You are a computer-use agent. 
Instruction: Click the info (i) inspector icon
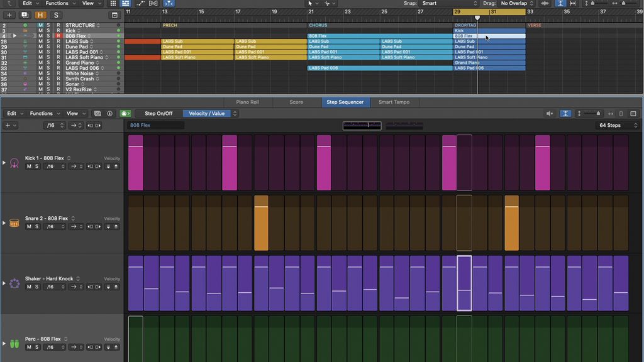[x=108, y=114]
